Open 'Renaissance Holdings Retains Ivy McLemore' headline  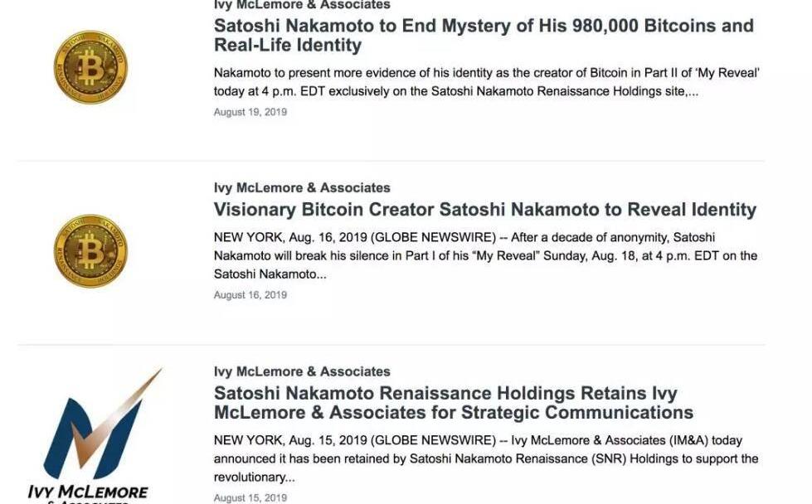pyautogui.click(x=453, y=403)
